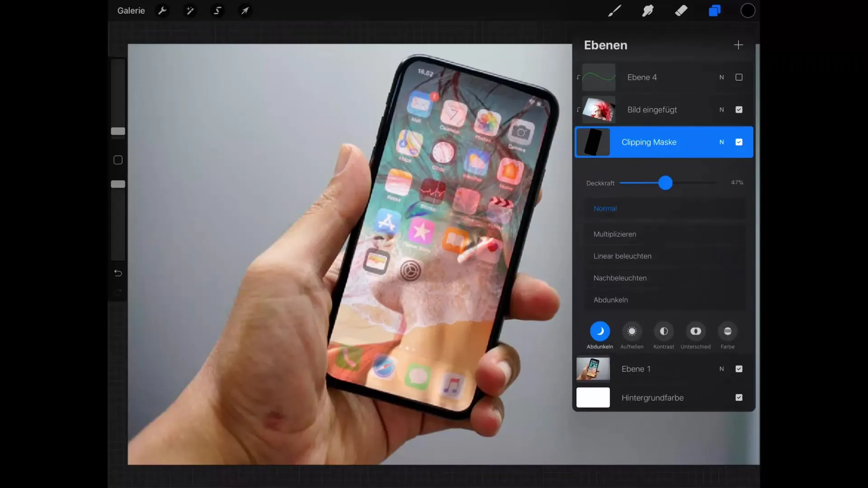This screenshot has height=488, width=868.
Task: Select the Unterschied category icon
Action: [x=696, y=331]
